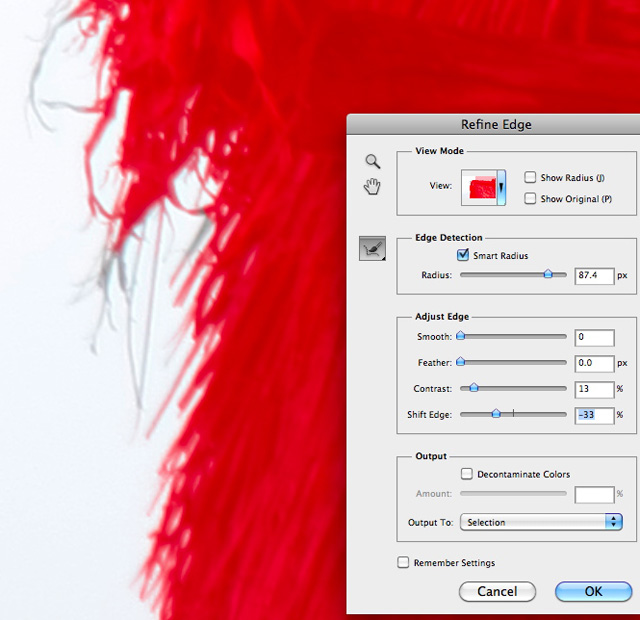Enable Decontaminate Colors checkbox
The image size is (640, 620).
467,473
